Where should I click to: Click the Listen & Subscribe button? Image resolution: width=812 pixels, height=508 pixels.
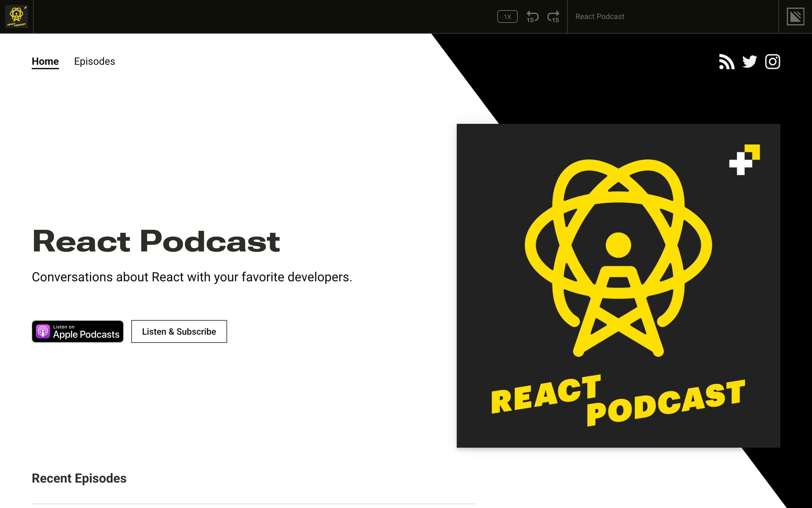(x=179, y=331)
